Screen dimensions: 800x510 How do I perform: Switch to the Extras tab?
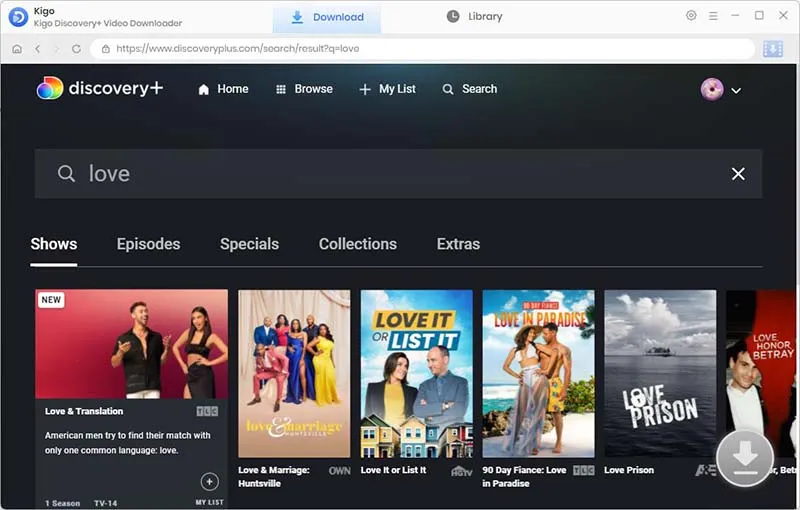458,244
